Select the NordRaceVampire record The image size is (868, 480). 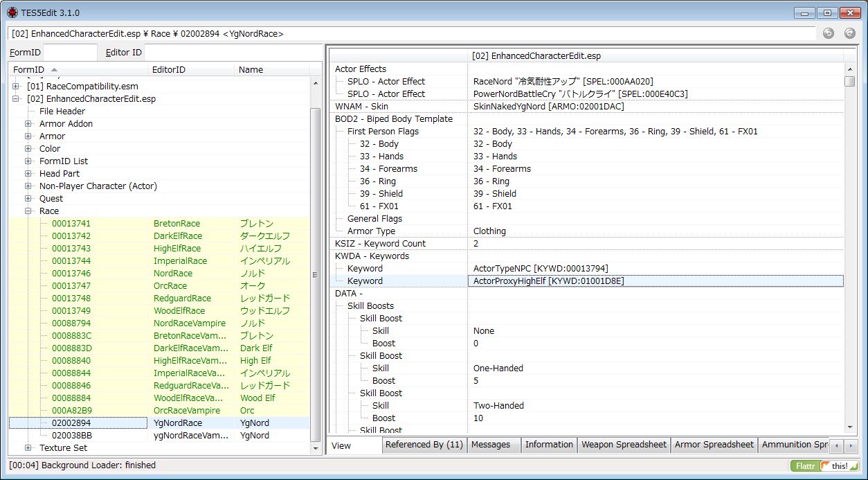[x=189, y=323]
